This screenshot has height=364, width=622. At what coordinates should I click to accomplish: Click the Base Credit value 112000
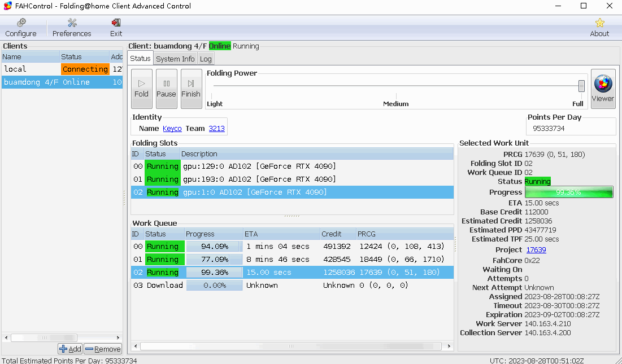[x=536, y=212]
